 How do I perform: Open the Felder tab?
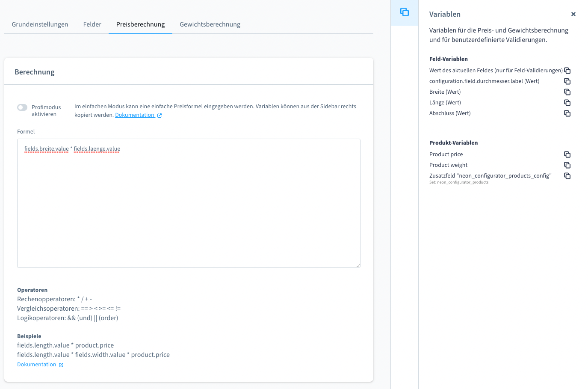(x=92, y=24)
